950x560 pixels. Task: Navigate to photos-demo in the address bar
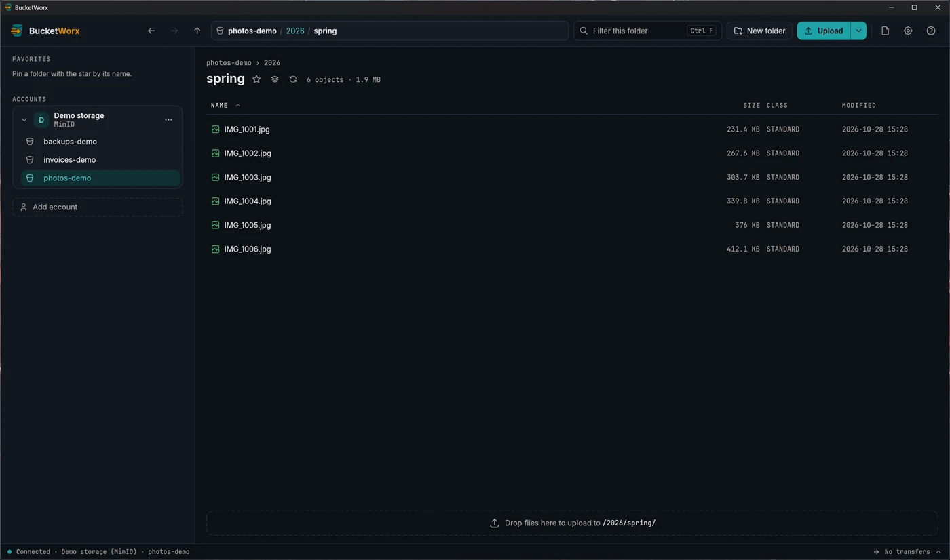coord(252,31)
